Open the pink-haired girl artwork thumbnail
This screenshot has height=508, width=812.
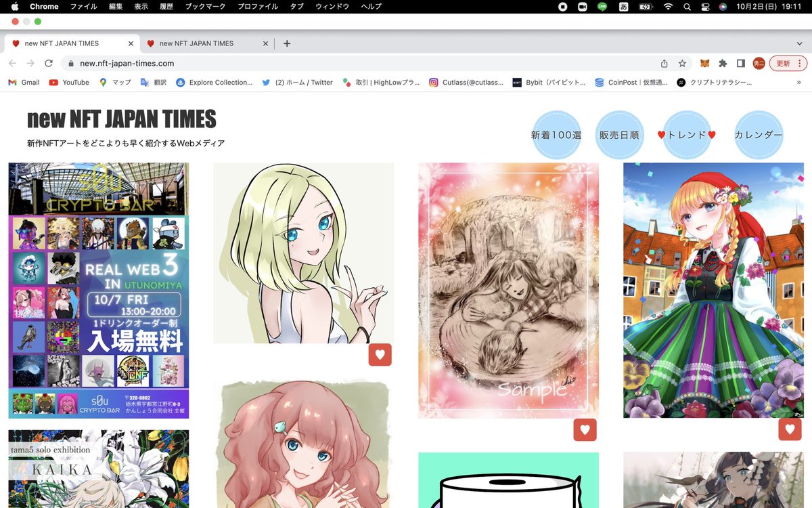point(304,444)
